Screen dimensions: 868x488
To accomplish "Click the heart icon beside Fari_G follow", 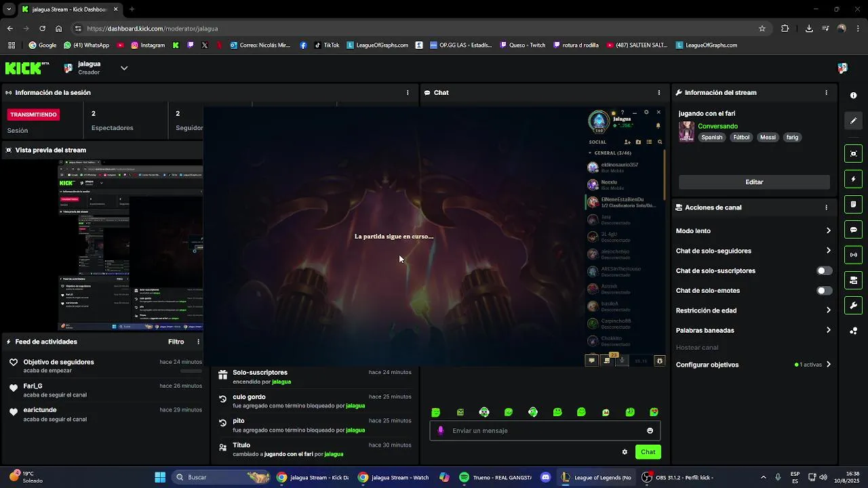I will pos(14,388).
